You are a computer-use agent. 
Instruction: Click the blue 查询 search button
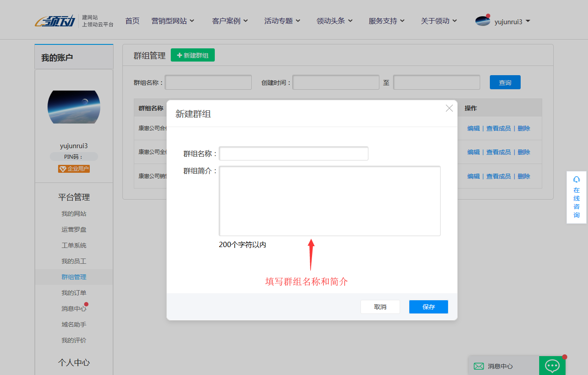coord(505,82)
